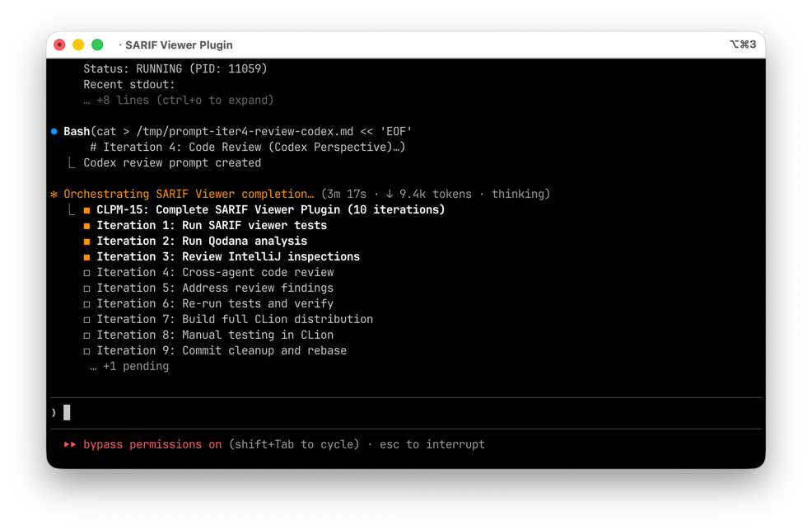The width and height of the screenshot is (812, 530).
Task: Toggle the Iteration 4 checkbox
Action: pyautogui.click(x=86, y=273)
